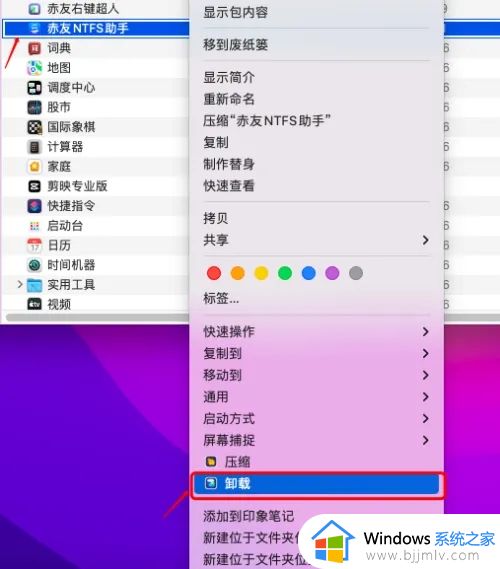Click the 快捷指令 Shortcuts app icon
Image resolution: width=500 pixels, height=569 pixels.
coord(34,206)
